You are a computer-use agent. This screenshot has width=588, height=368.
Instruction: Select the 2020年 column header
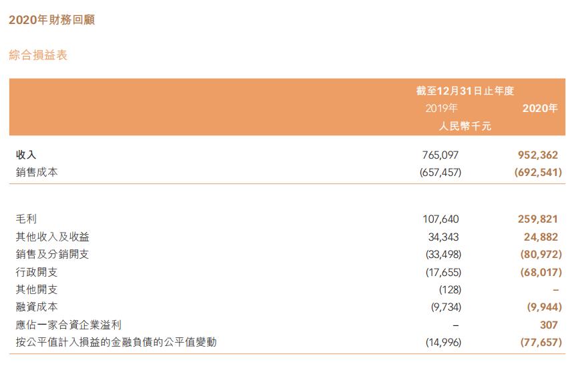tap(540, 108)
